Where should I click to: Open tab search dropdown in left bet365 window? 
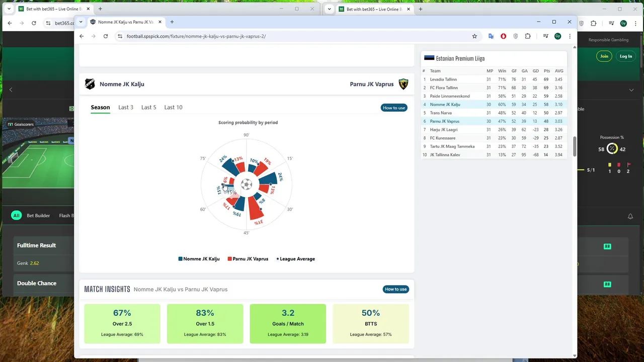pos(9,9)
